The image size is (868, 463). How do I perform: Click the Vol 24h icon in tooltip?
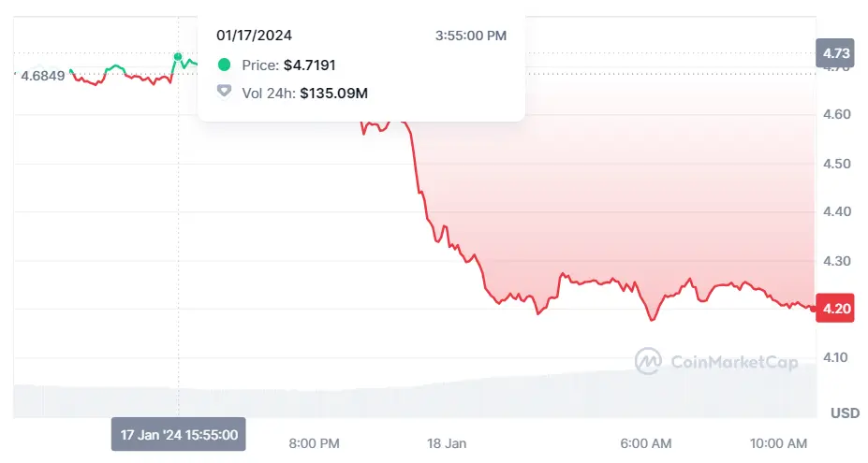[x=224, y=92]
